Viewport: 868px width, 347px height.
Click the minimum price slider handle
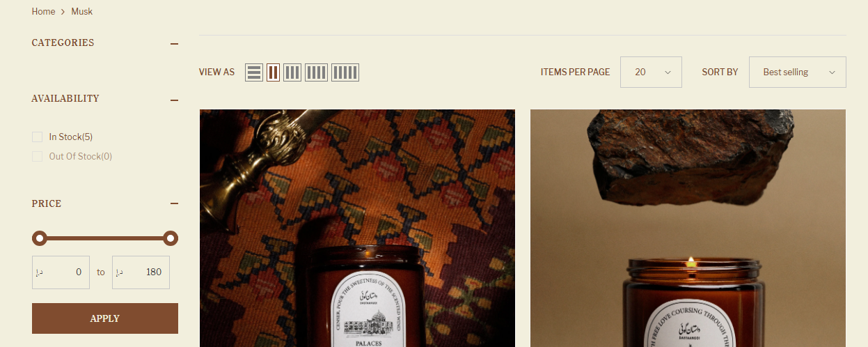point(40,239)
